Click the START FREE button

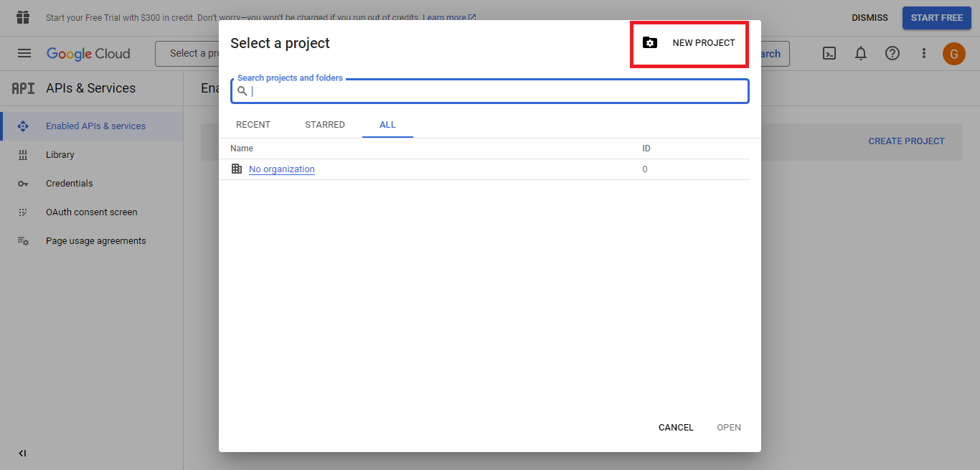point(937,18)
